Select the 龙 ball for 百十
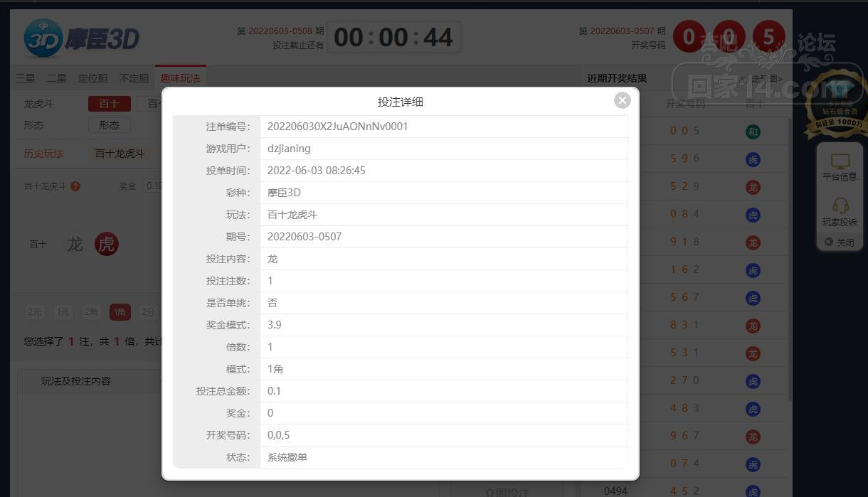868x497 pixels. click(x=75, y=244)
